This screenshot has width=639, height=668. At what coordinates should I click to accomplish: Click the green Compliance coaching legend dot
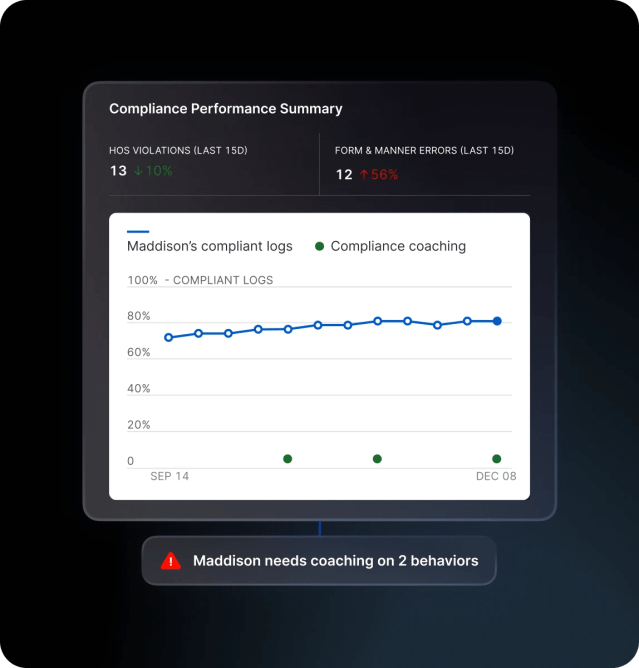click(319, 246)
